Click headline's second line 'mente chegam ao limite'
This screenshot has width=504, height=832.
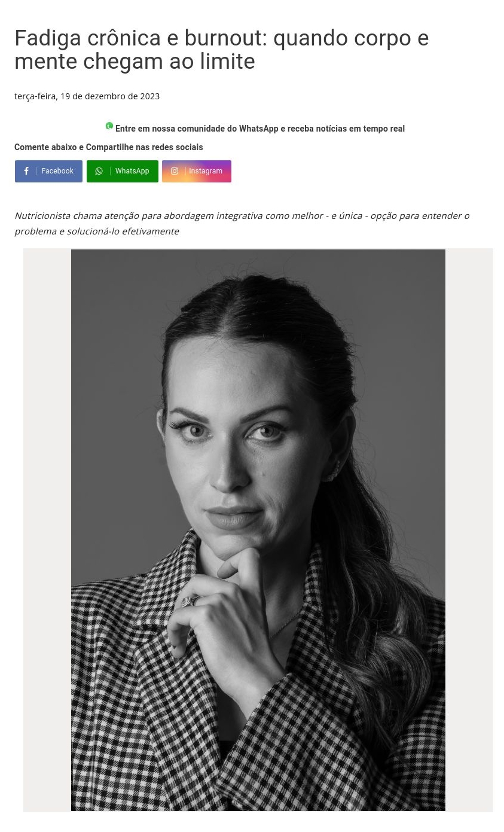135,61
